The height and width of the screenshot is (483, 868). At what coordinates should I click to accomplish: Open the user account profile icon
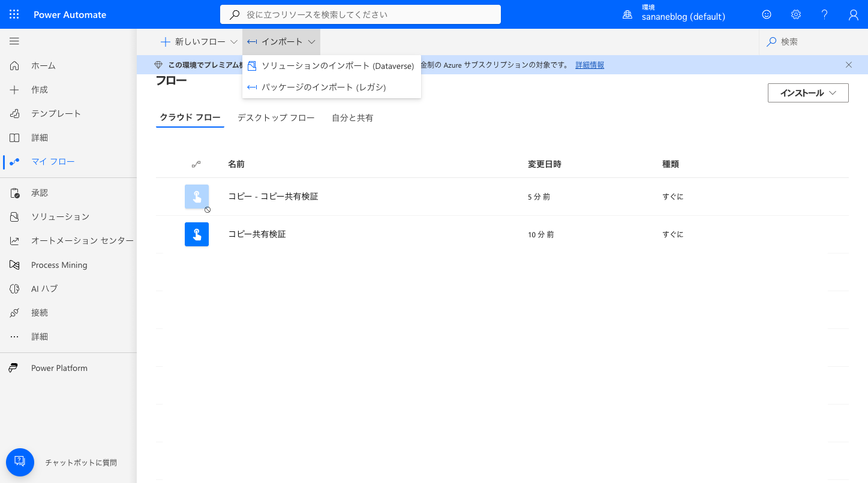pos(854,14)
